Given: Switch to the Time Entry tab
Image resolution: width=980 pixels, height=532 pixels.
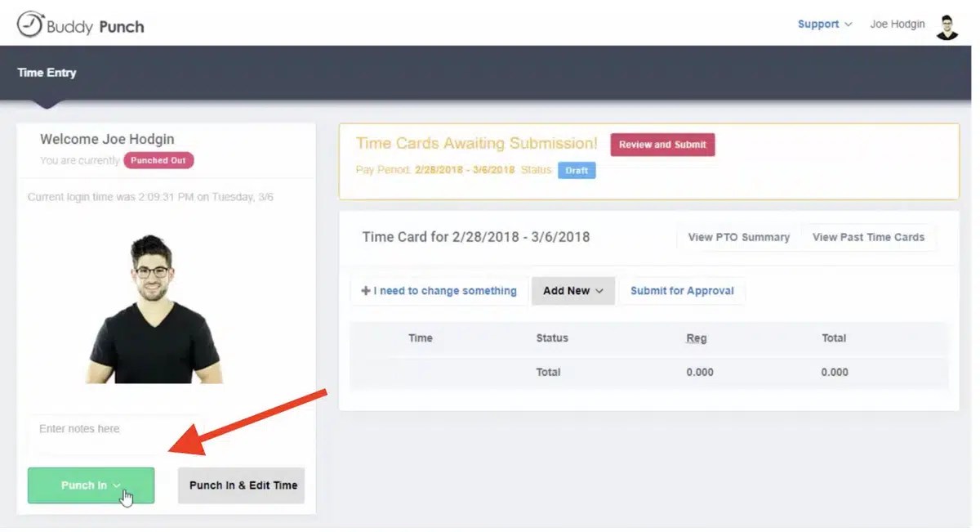Looking at the screenshot, I should [x=47, y=72].
